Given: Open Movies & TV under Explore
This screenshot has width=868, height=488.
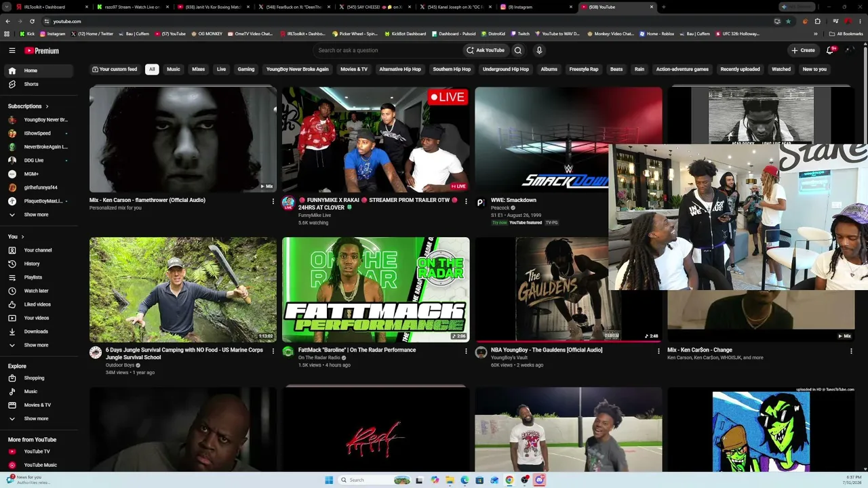Looking at the screenshot, I should click(40, 405).
